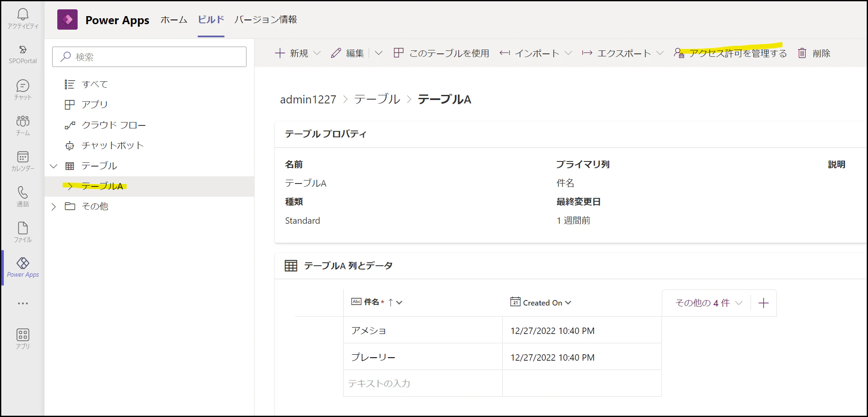Open the Teams (チーム) icon
This screenshot has width=868, height=417.
23,122
